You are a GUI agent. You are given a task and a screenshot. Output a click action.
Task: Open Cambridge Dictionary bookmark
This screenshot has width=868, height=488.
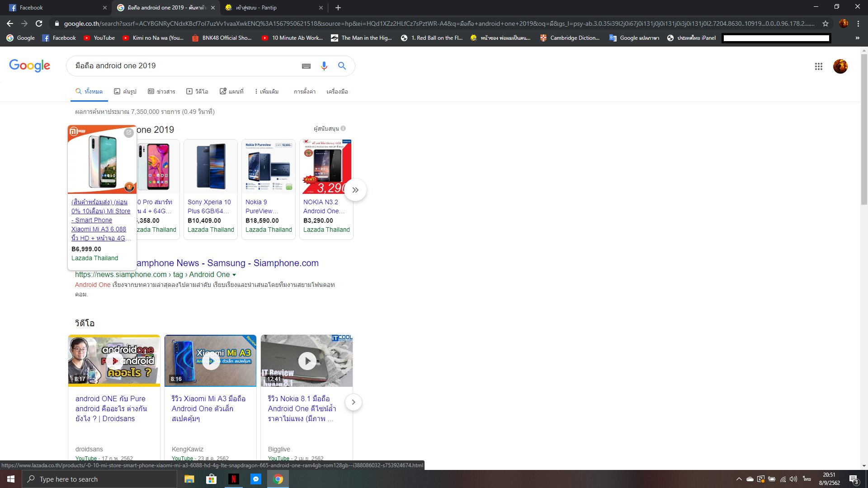[x=570, y=38]
